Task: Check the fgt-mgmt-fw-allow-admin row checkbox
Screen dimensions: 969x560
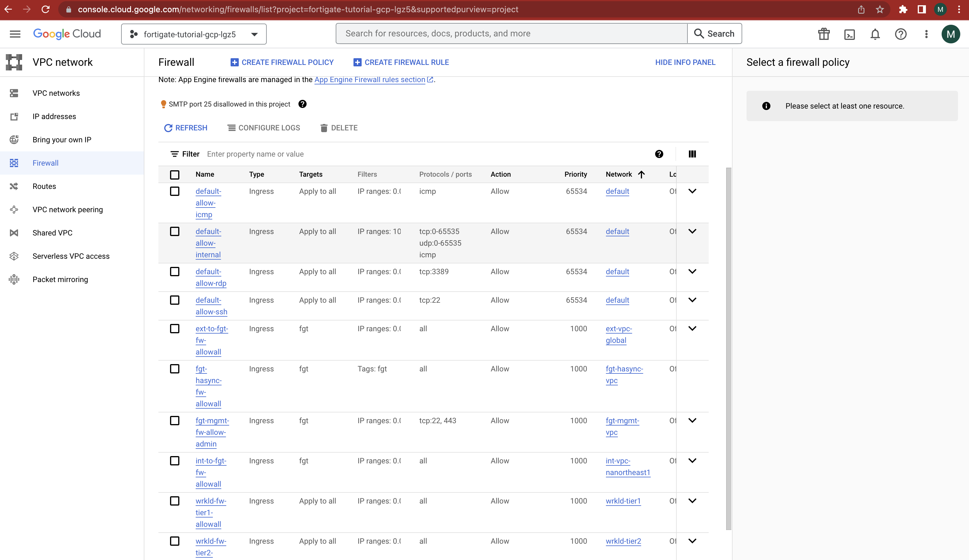Action: coord(175,421)
